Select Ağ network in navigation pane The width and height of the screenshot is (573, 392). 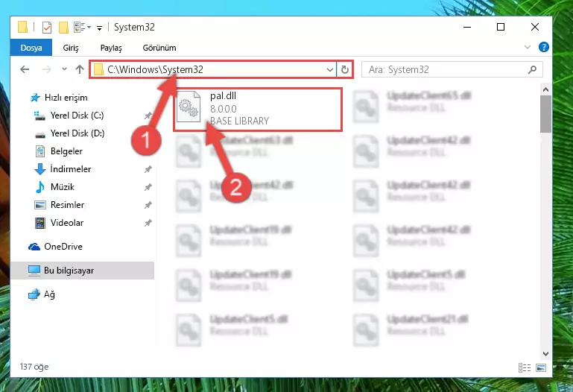(x=49, y=294)
